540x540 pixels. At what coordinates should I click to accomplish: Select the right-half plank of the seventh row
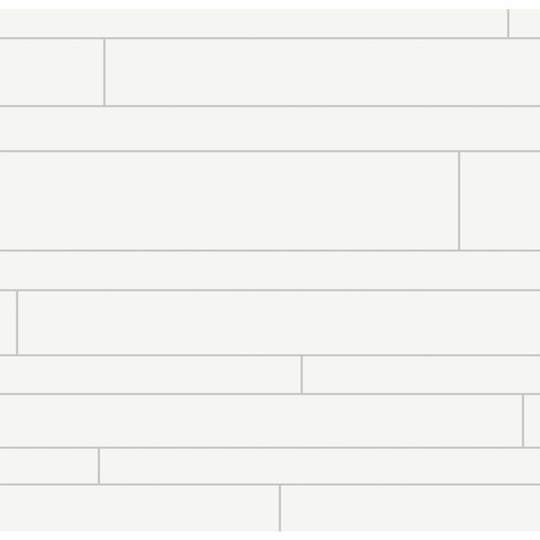(x=421, y=375)
